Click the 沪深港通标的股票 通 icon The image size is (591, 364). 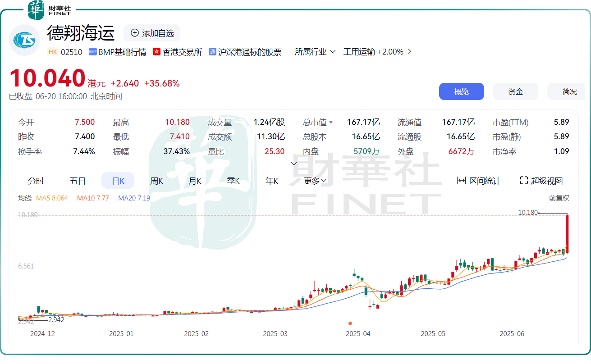[x=212, y=52]
